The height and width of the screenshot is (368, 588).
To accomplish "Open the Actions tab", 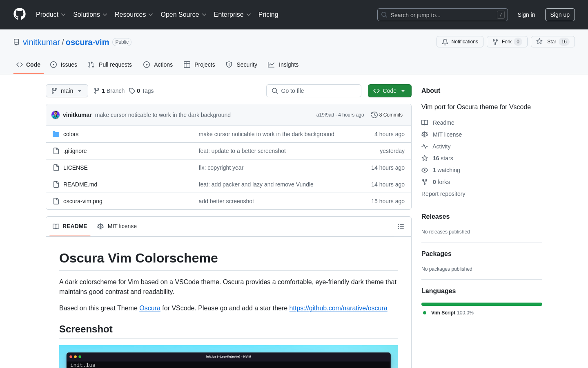I will click(158, 65).
